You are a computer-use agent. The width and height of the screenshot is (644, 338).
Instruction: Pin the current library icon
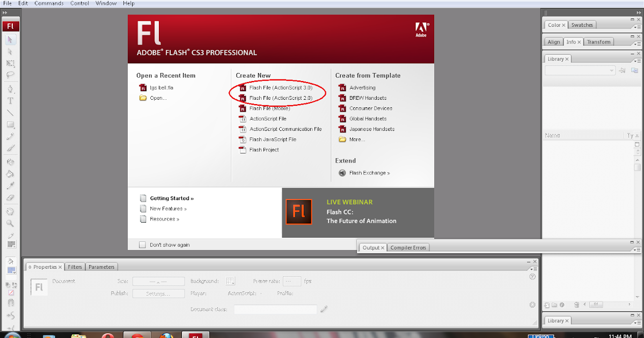coord(623,70)
